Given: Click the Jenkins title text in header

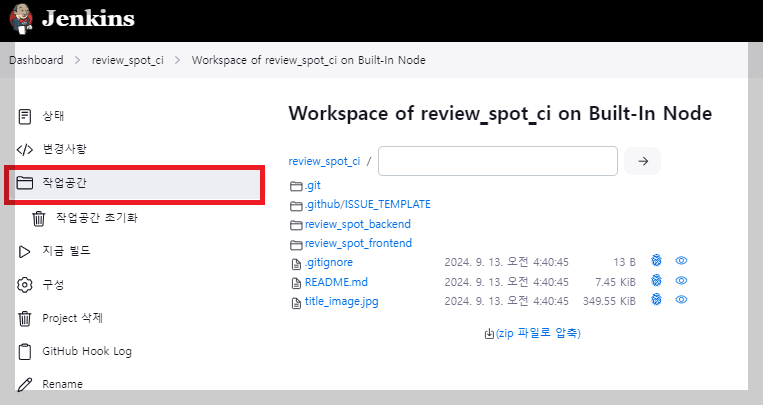Looking at the screenshot, I should tap(88, 18).
